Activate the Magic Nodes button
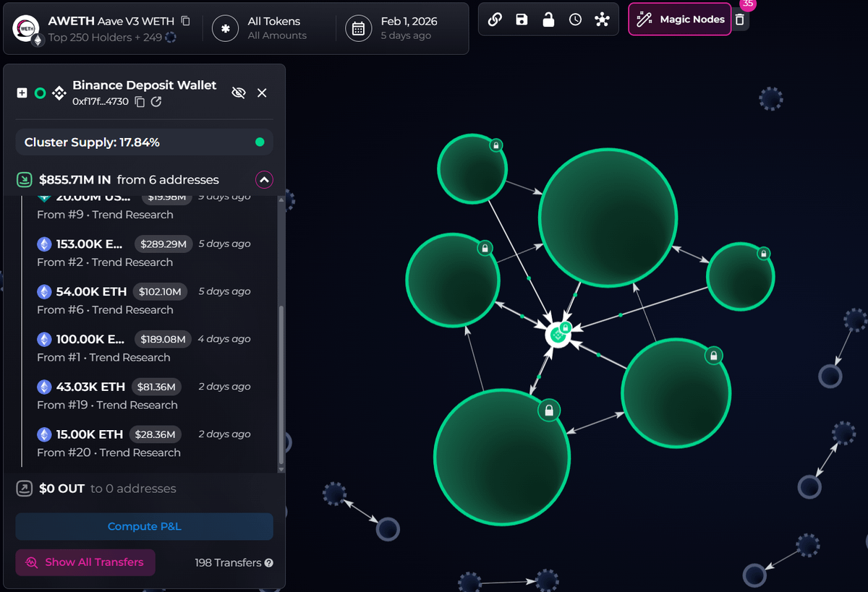 [680, 20]
